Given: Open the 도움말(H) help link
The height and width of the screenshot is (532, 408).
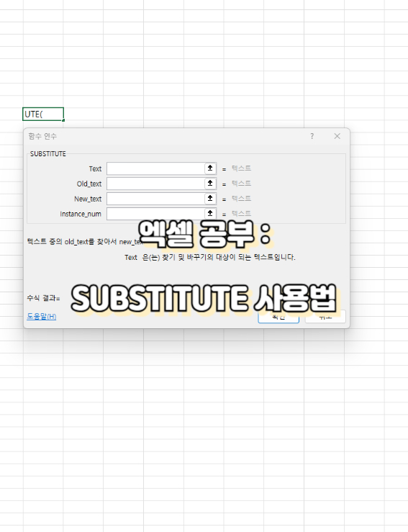Looking at the screenshot, I should [x=42, y=316].
